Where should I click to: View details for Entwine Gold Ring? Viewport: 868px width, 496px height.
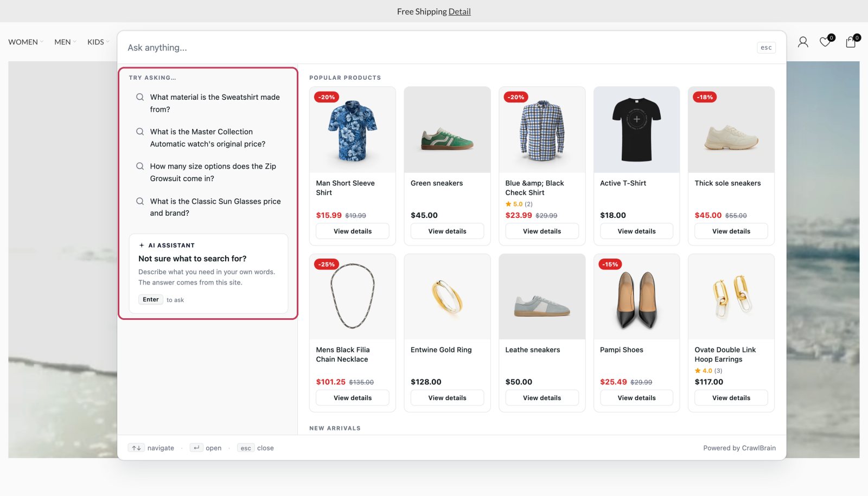(448, 398)
